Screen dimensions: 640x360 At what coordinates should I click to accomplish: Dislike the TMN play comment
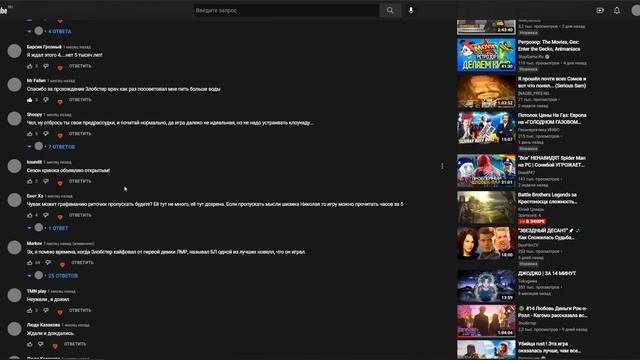tap(46, 310)
